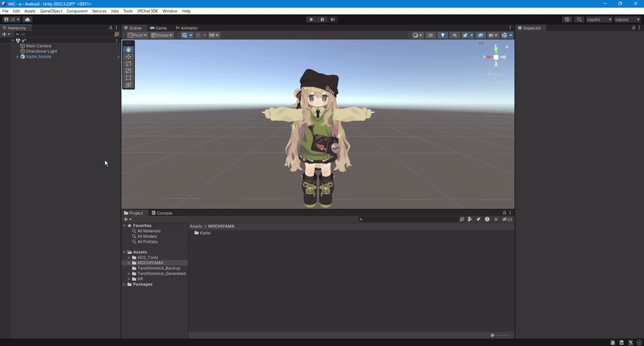
Task: Open the Global handle rotation dropdown
Action: click(x=162, y=36)
